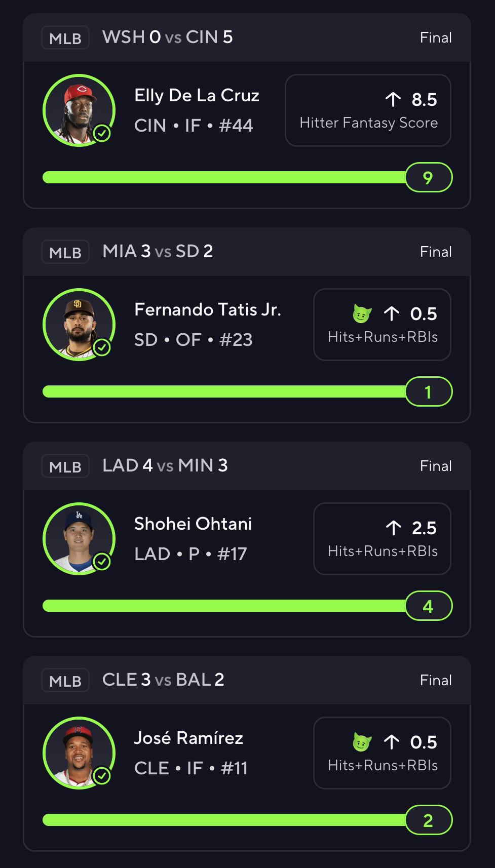Click the demon goblin icon on Ramírez's card
This screenshot has height=868, width=495.
coord(362,742)
